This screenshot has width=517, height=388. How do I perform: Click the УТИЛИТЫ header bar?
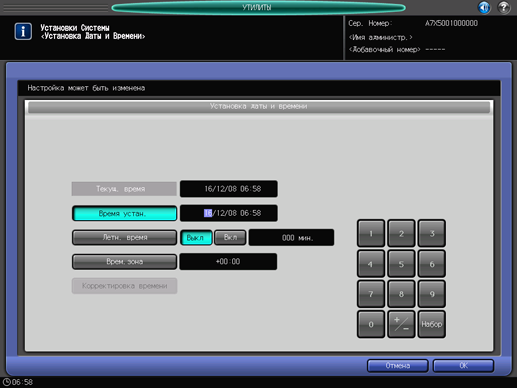coord(258,7)
